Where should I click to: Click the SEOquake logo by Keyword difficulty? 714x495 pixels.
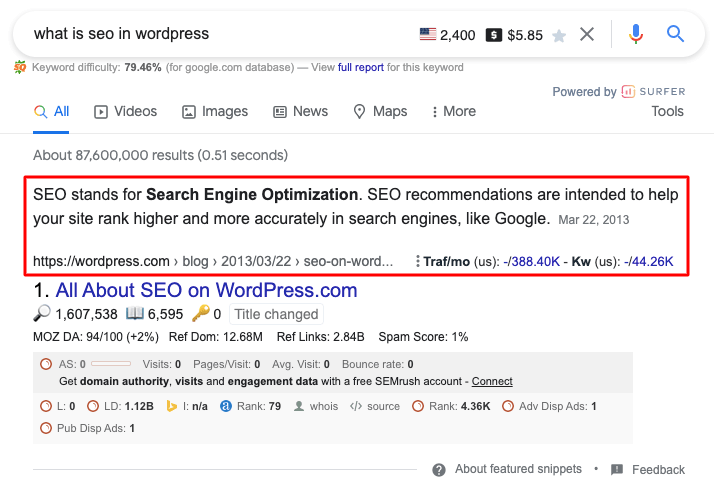pyautogui.click(x=20, y=67)
